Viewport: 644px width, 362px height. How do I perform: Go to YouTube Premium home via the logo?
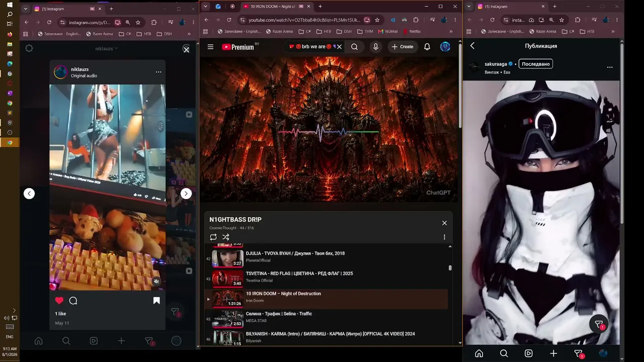click(x=238, y=47)
